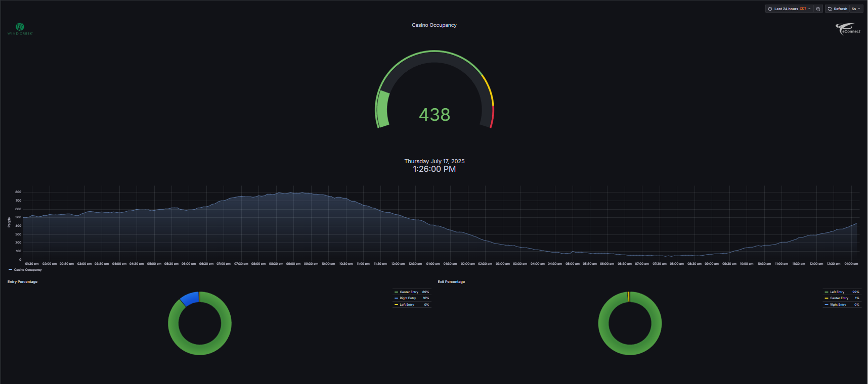Open the Last 24 hours time picker
868x384 pixels.
click(x=789, y=9)
